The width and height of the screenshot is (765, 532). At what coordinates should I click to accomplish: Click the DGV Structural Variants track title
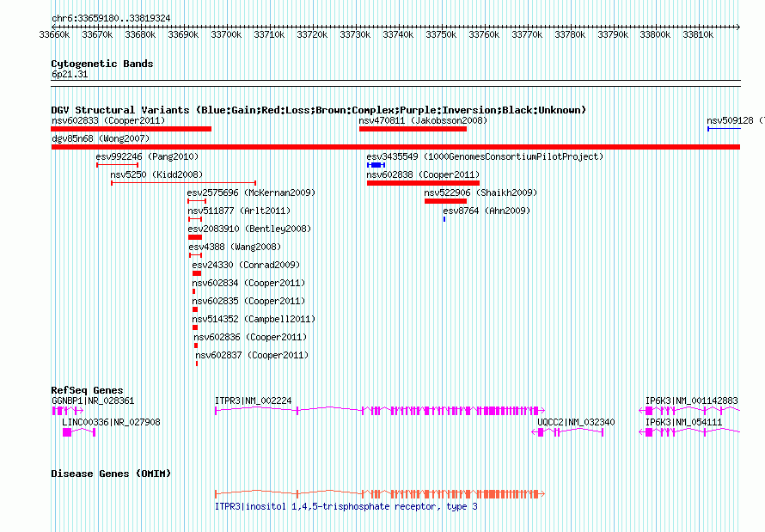coord(319,110)
